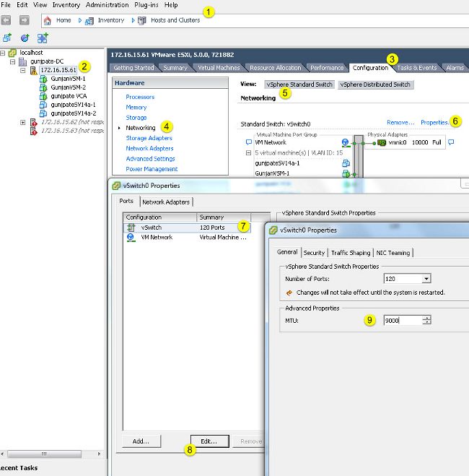Open the Advanced Settings hardware link

point(150,159)
